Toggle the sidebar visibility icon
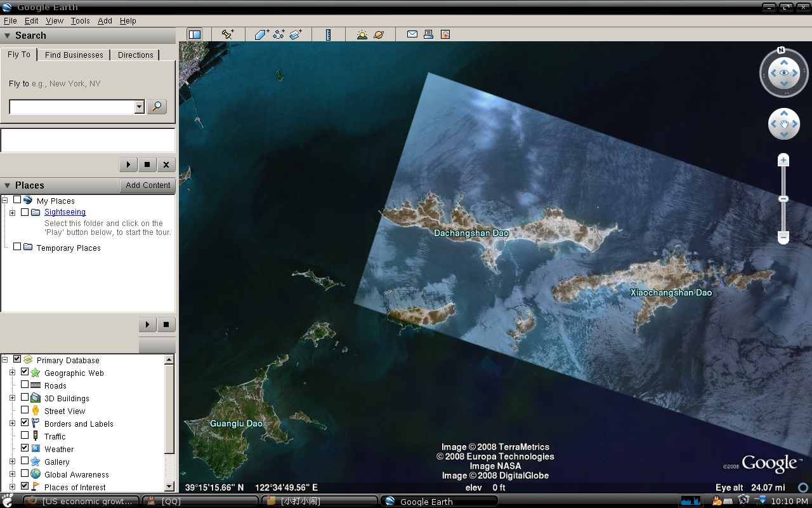This screenshot has height=508, width=812. [x=195, y=35]
